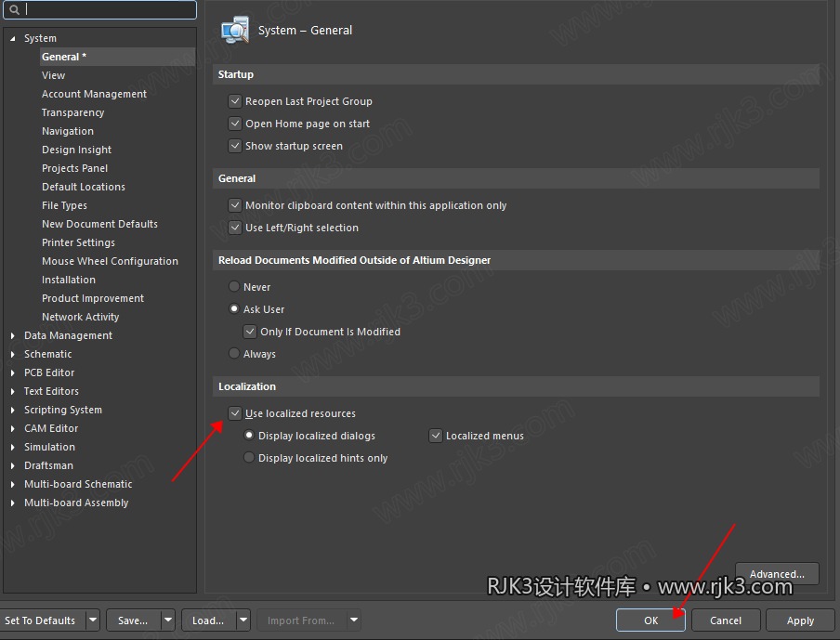Click the Apply button

coord(800,620)
